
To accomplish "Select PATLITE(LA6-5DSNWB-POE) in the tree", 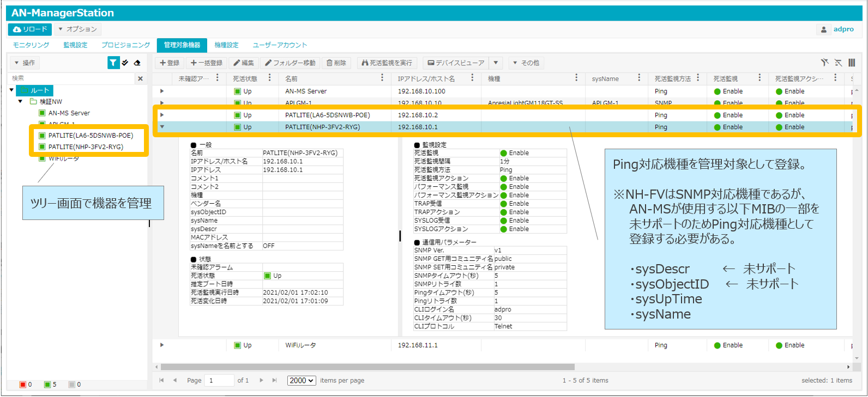I will [86, 136].
